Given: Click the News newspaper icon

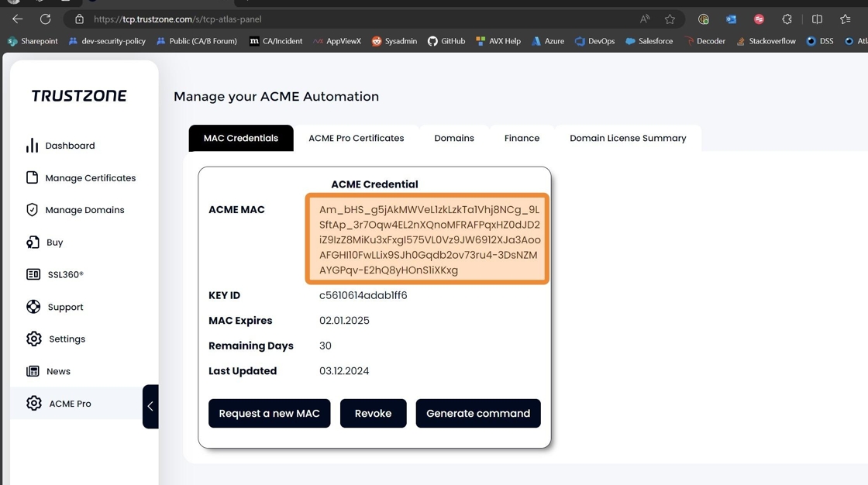Looking at the screenshot, I should pos(33,371).
